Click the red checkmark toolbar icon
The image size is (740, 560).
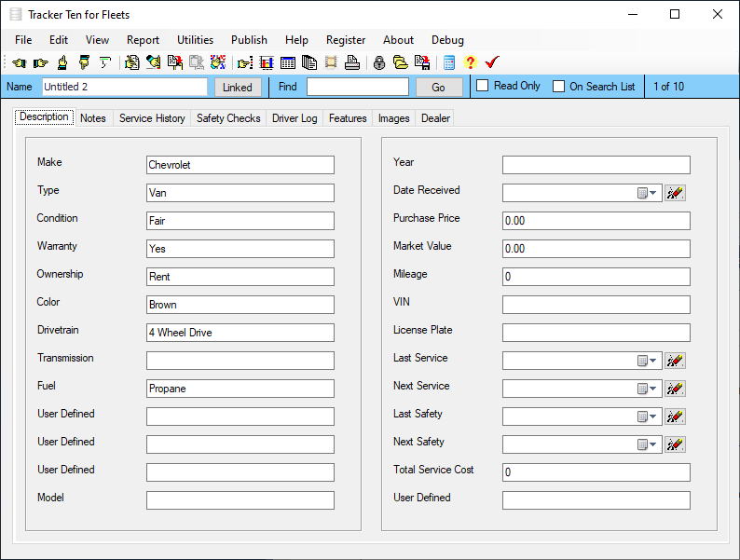coord(492,62)
